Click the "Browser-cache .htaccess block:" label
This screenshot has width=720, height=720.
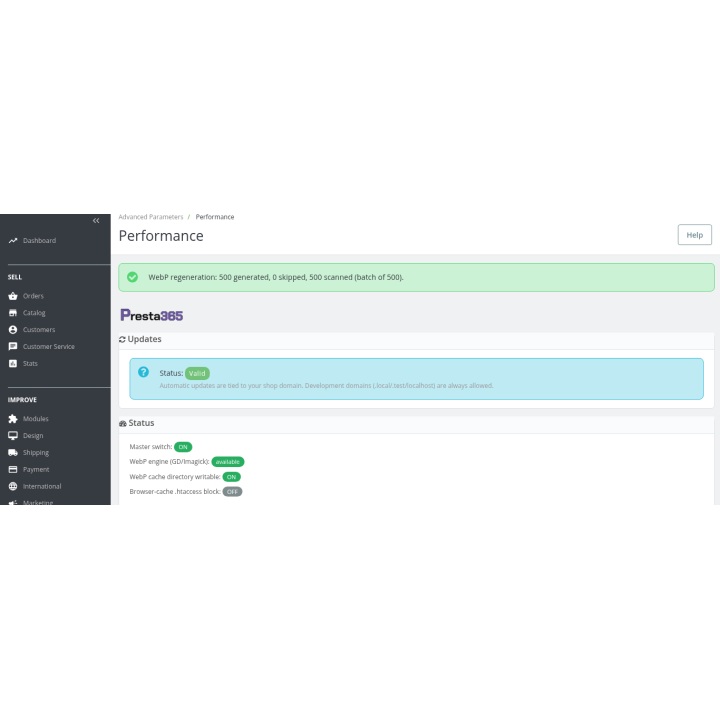[175, 492]
